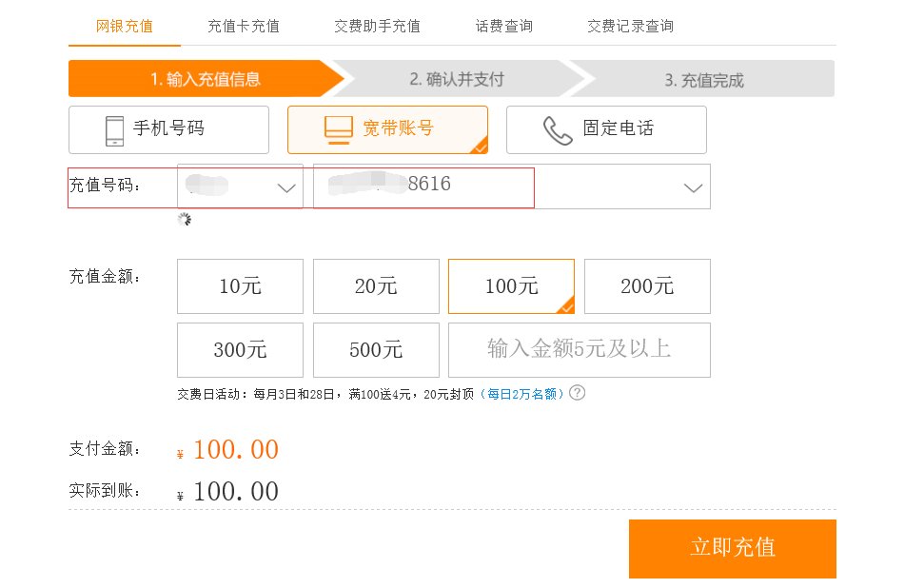
Task: Click the 立即充值 button
Action: click(732, 548)
